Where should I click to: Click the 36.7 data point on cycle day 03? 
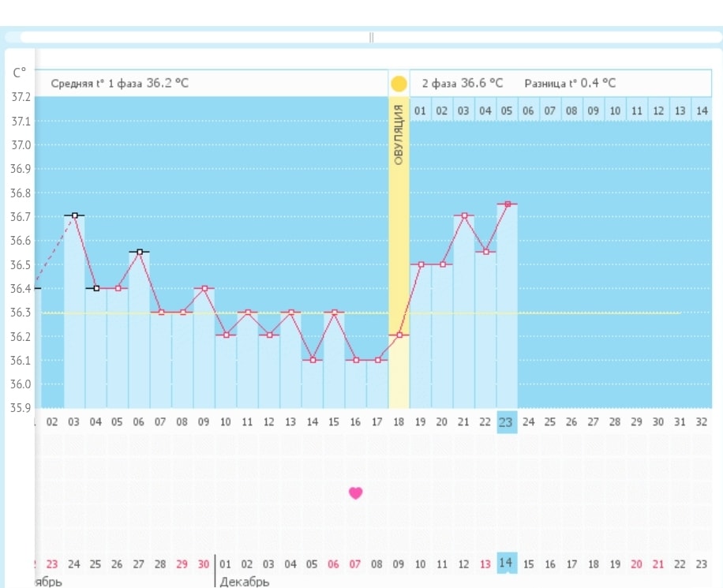[75, 215]
